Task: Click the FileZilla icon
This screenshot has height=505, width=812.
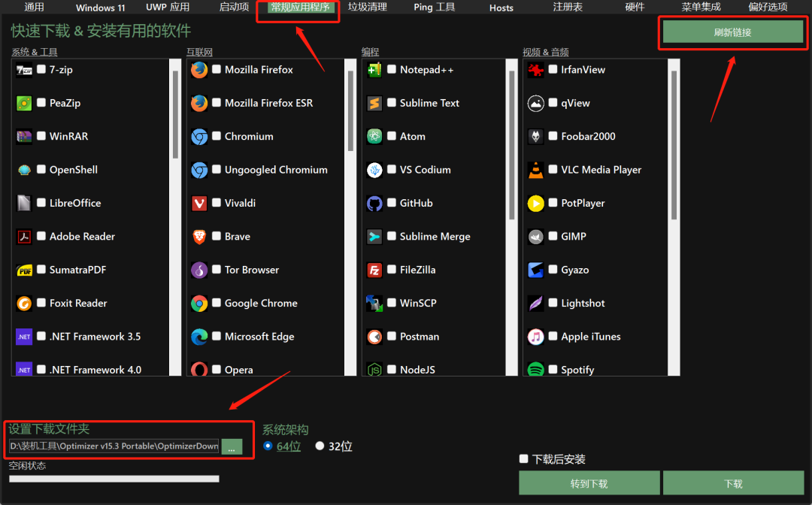Action: click(374, 270)
